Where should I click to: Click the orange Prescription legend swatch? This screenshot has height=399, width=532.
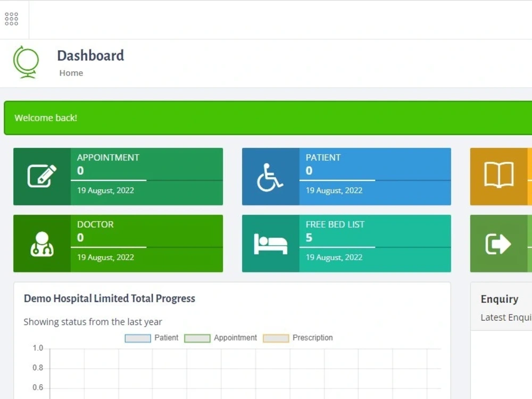pyautogui.click(x=276, y=338)
